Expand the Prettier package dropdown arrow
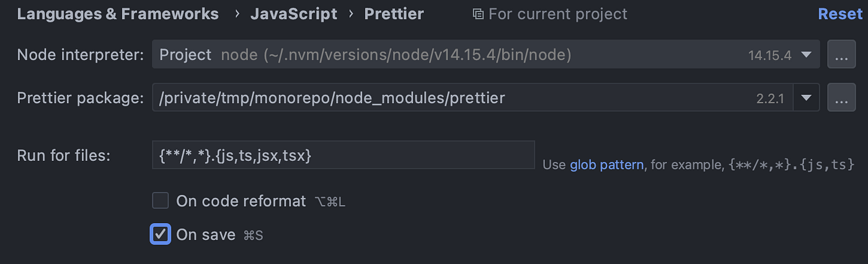 point(806,98)
